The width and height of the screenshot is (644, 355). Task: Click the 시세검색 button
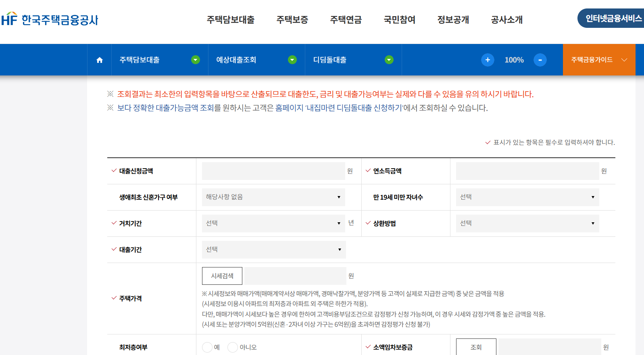222,276
